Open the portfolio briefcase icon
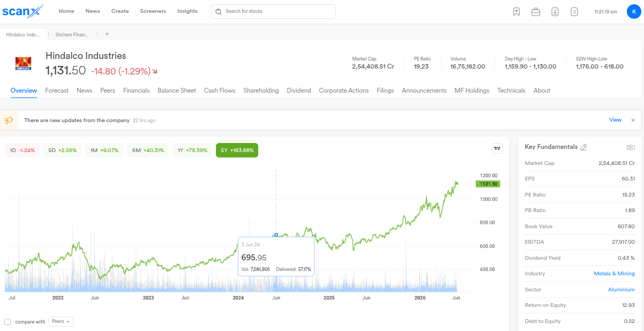Image resolution: width=644 pixels, height=331 pixels. pos(536,11)
